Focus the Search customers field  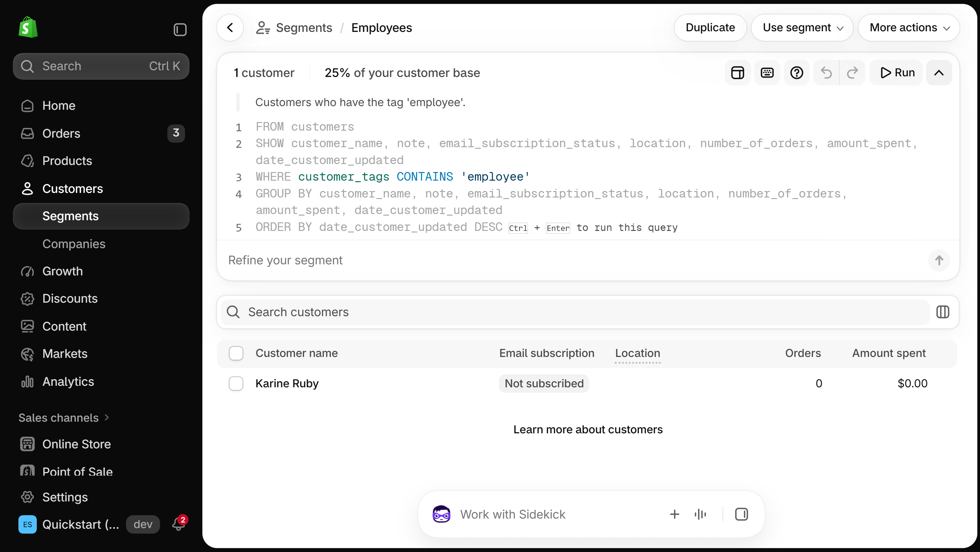(575, 312)
